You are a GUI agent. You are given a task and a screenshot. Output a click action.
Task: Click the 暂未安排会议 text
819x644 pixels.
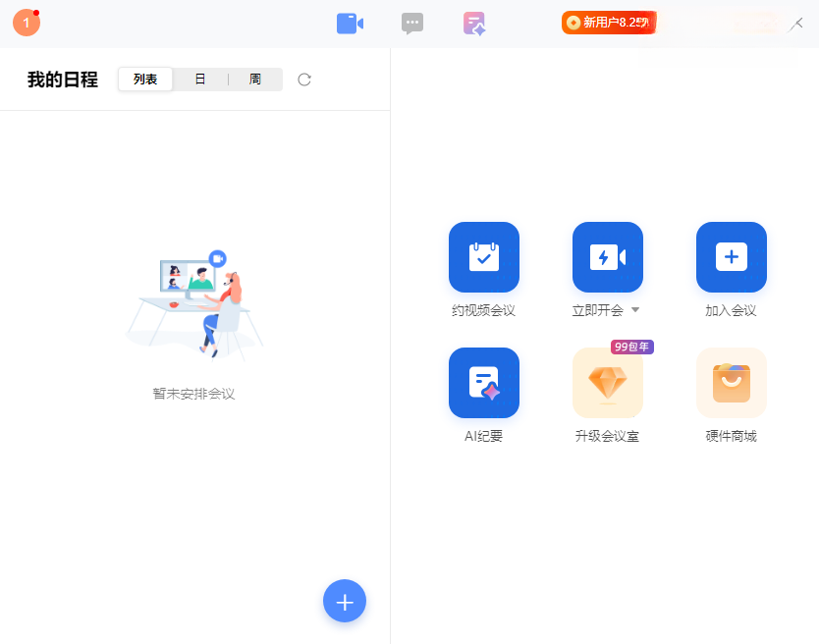(193, 394)
